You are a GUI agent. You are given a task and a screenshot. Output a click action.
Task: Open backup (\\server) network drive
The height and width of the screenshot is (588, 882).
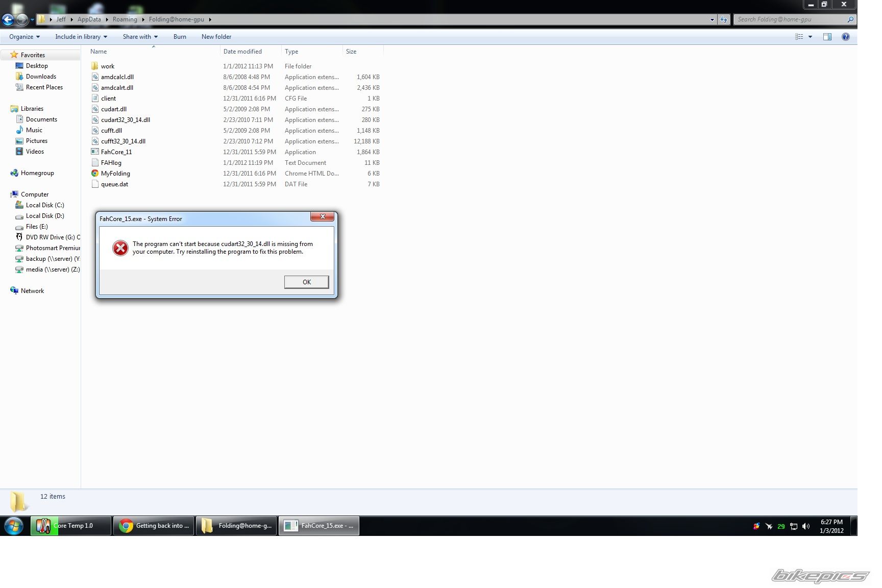point(53,259)
